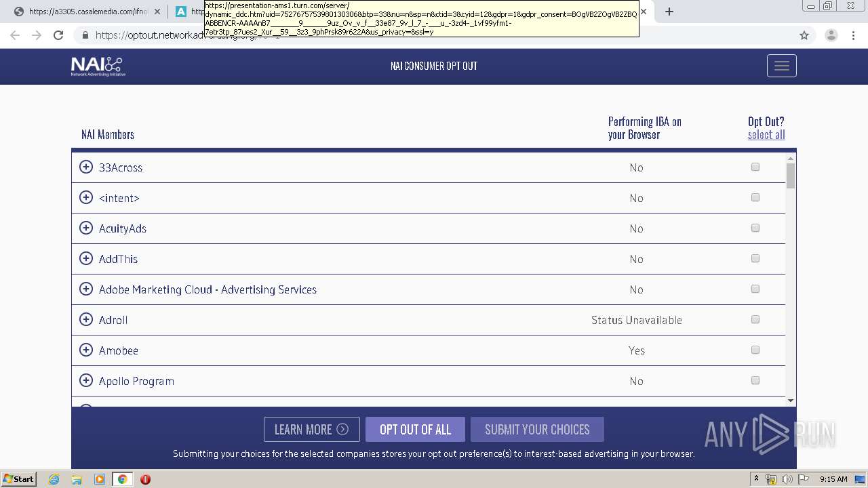Click the NAI logo

click(x=98, y=66)
